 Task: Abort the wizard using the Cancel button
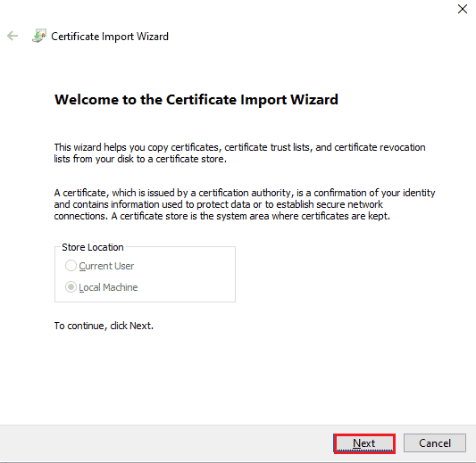[x=435, y=443]
